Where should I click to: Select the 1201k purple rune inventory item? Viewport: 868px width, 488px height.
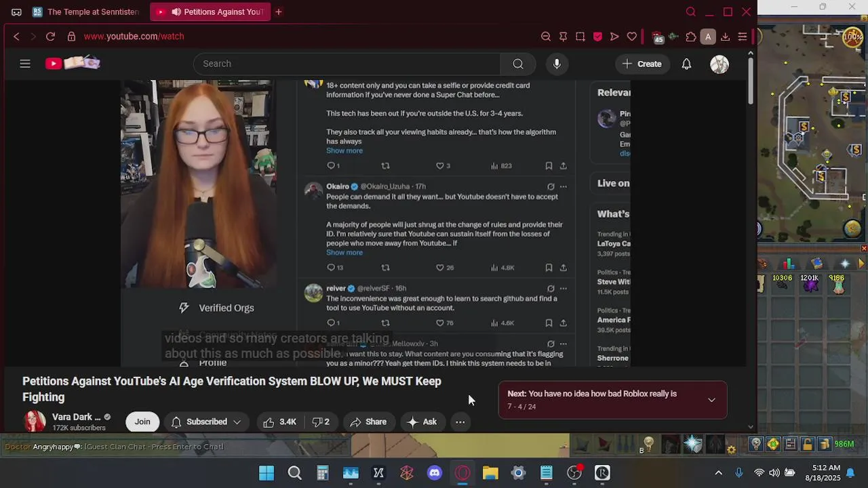point(810,283)
